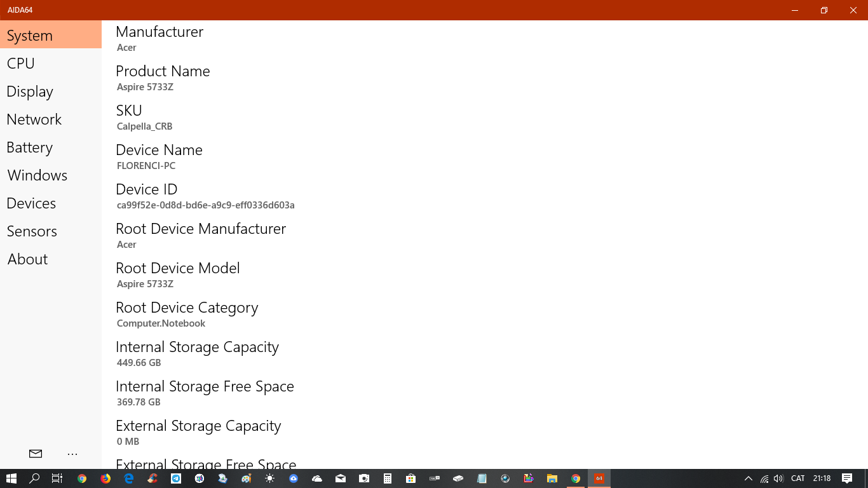The image size is (868, 488).
Task: Click the SKU heading
Action: (129, 111)
